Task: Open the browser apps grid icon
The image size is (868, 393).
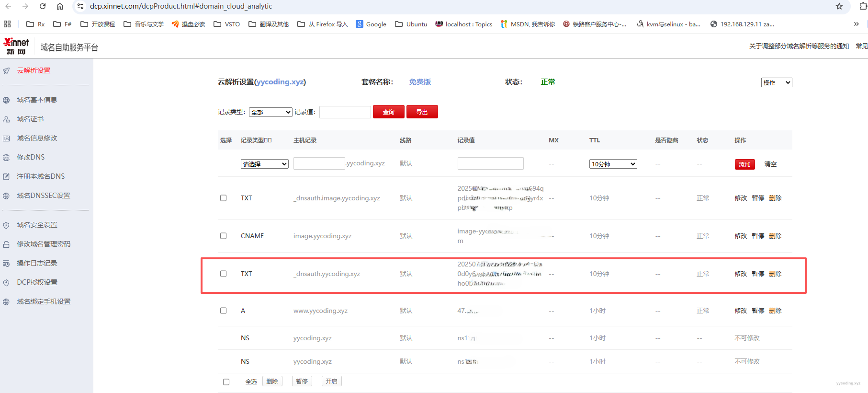Action: (x=7, y=24)
